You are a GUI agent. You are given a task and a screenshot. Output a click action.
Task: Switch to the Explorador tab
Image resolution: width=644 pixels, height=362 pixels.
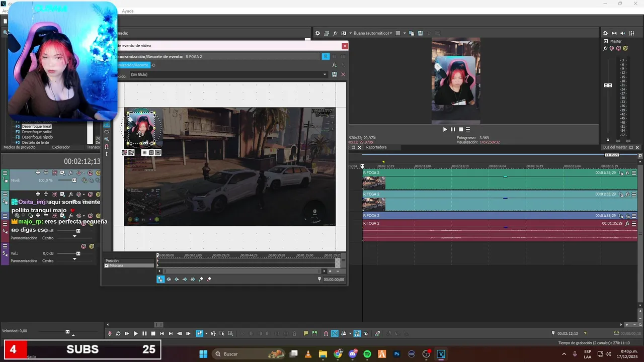[x=61, y=147]
